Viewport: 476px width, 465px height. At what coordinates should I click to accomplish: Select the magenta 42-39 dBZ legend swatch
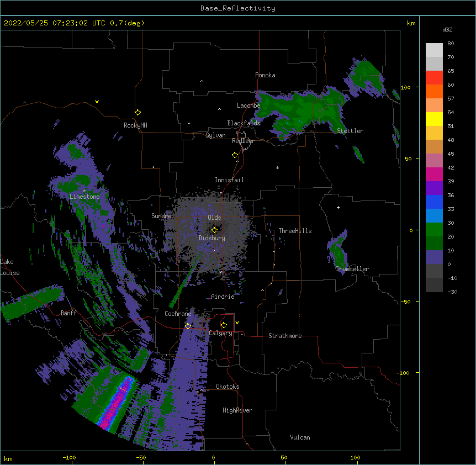434,174
